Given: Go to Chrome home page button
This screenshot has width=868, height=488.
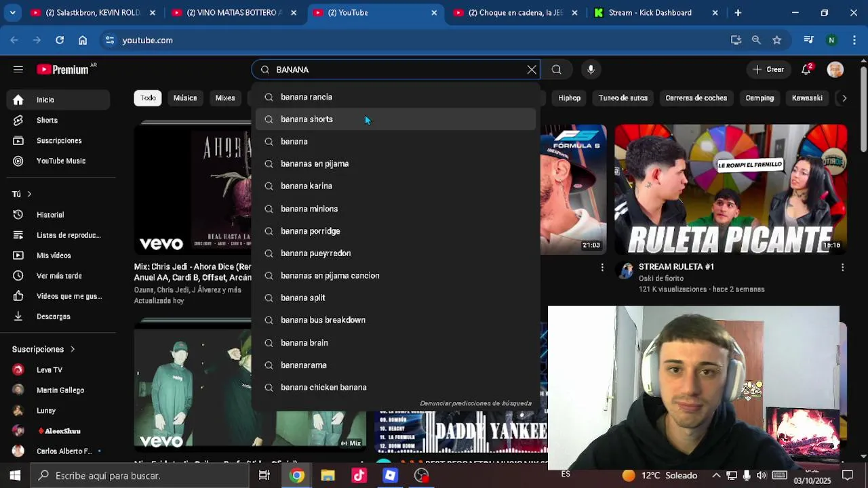Looking at the screenshot, I should pos(83,40).
